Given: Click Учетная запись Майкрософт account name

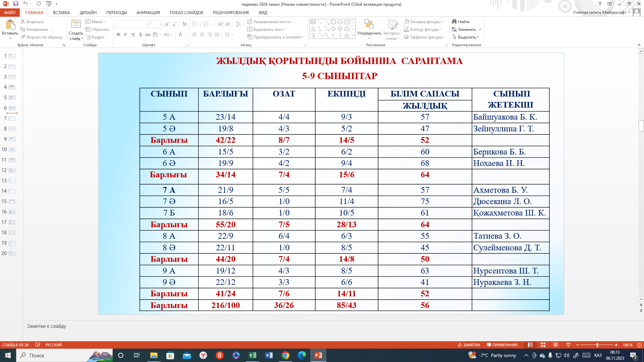Looking at the screenshot, I should [600, 12].
